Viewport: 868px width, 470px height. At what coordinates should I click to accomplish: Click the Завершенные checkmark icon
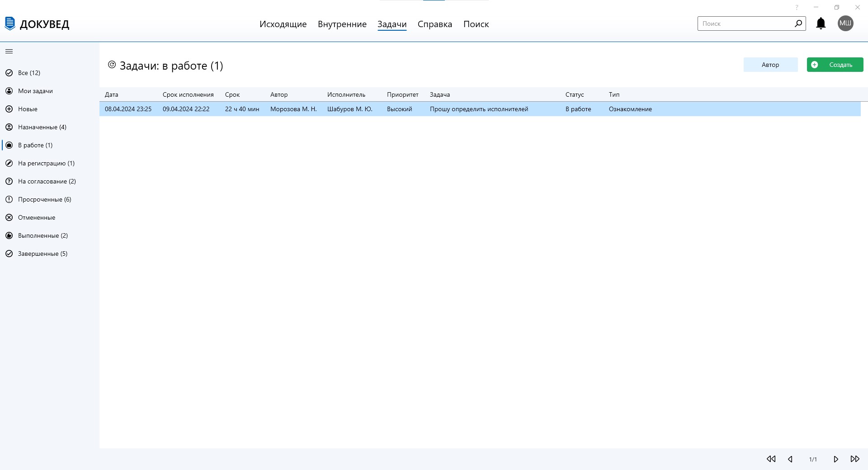9,254
